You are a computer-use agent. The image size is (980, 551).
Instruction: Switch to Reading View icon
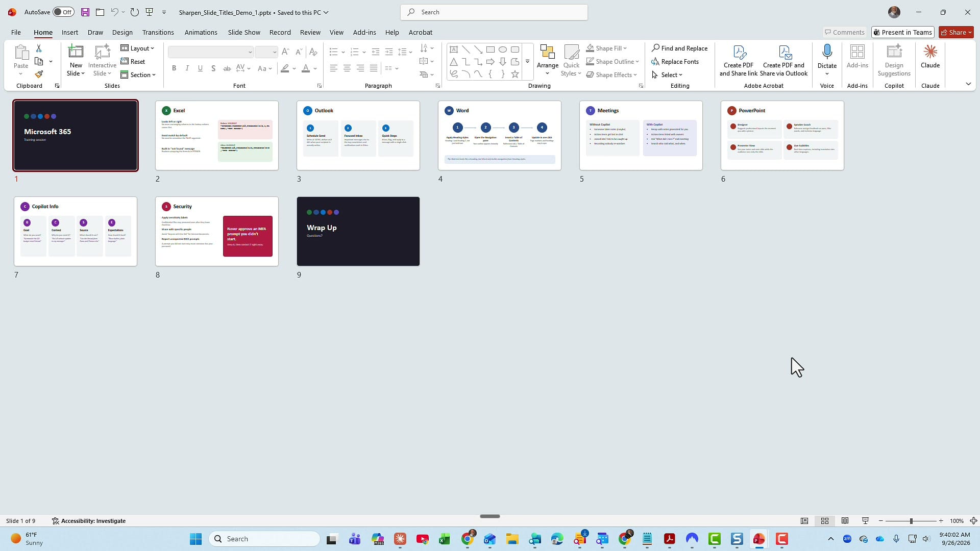(x=845, y=521)
